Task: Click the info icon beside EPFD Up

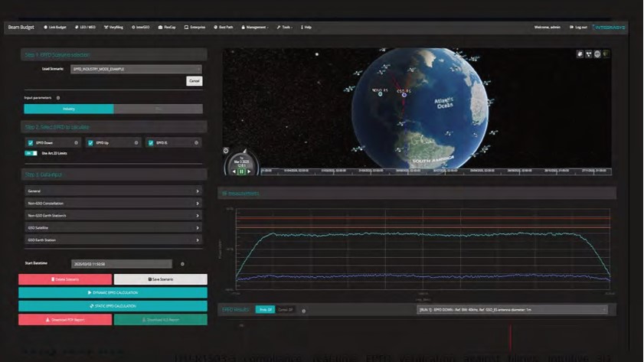Action: pyautogui.click(x=136, y=142)
